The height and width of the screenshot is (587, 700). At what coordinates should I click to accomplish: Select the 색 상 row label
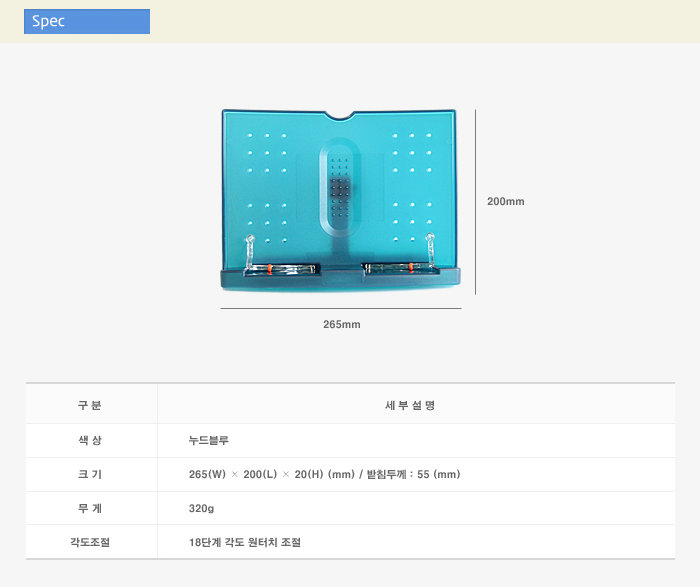(90, 440)
